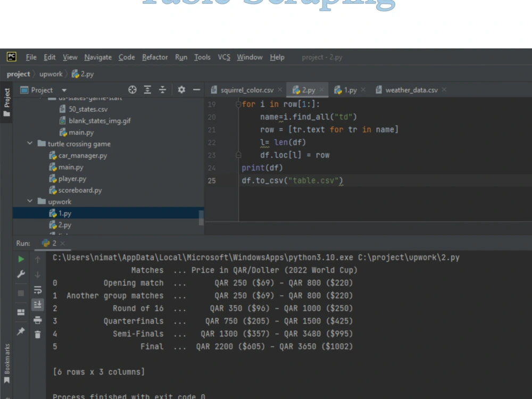Open the Run menu
Viewport: 532px width, 399px height.
pyautogui.click(x=181, y=57)
